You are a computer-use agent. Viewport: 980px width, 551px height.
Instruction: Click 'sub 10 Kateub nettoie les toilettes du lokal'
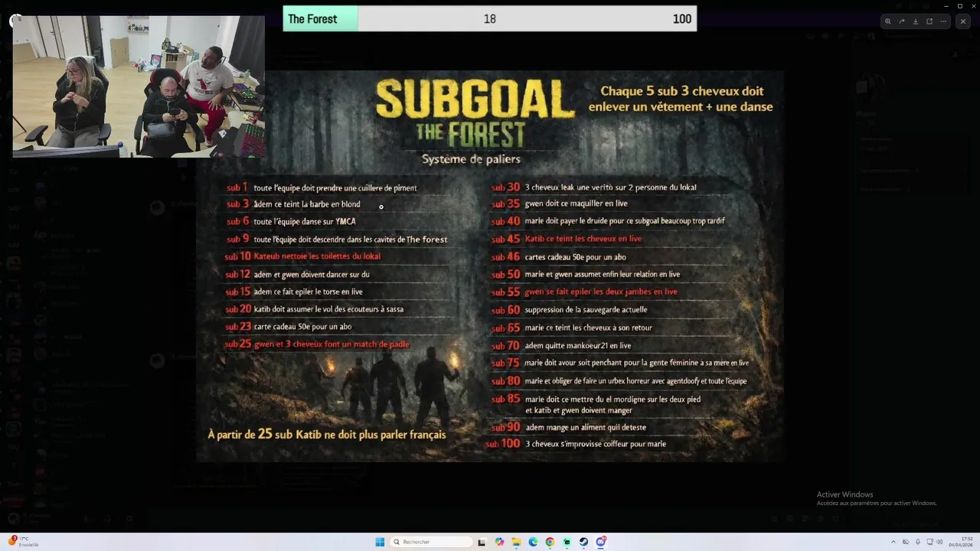tap(302, 256)
